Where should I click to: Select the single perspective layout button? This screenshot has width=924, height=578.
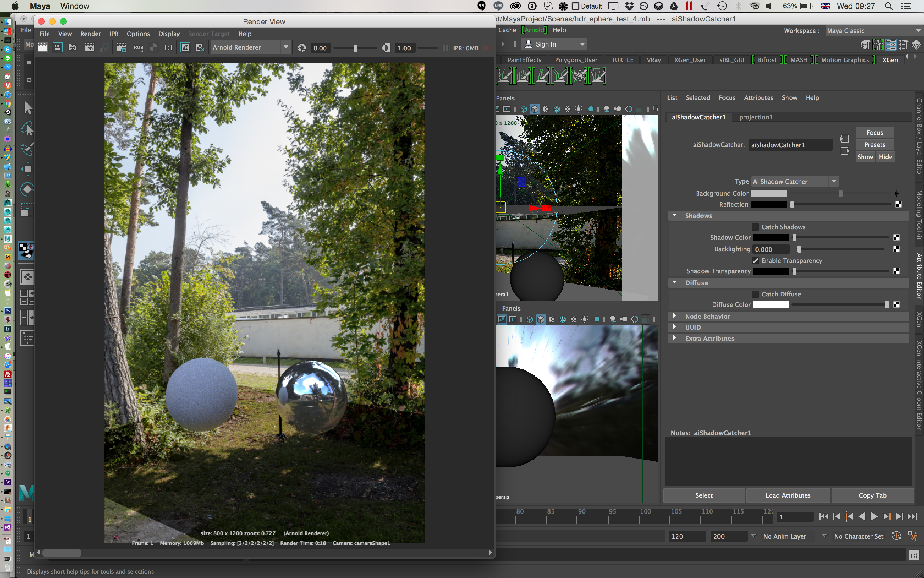coord(27,277)
